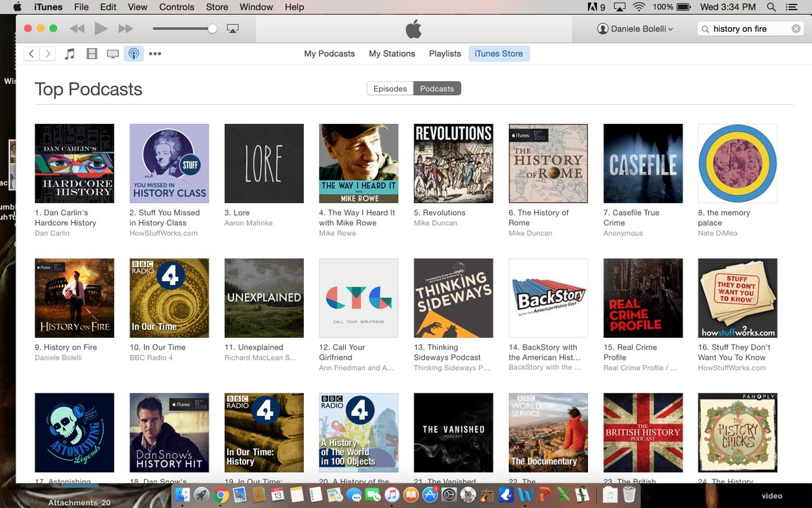Screen dimensions: 812x508
Task: Open the AirPlay output icon
Action: (x=233, y=28)
